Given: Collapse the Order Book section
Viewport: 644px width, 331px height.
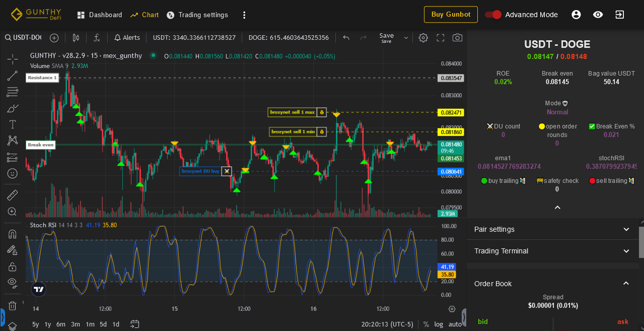Looking at the screenshot, I should pos(552,284).
